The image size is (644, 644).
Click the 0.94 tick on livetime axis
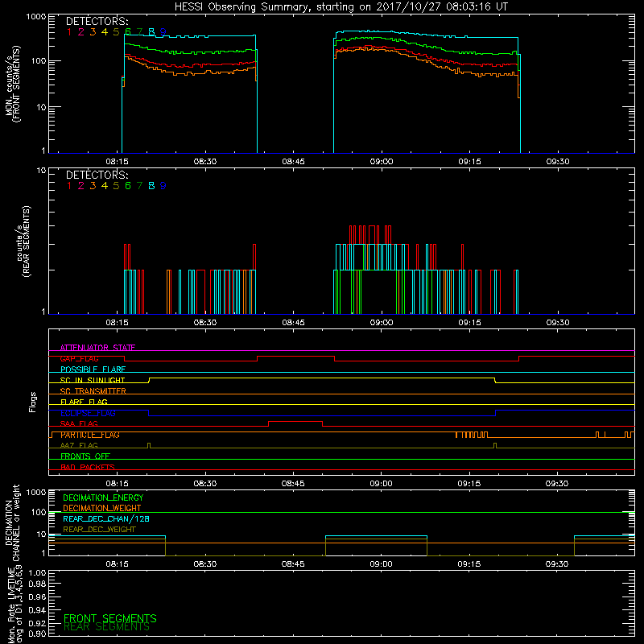click(37, 610)
